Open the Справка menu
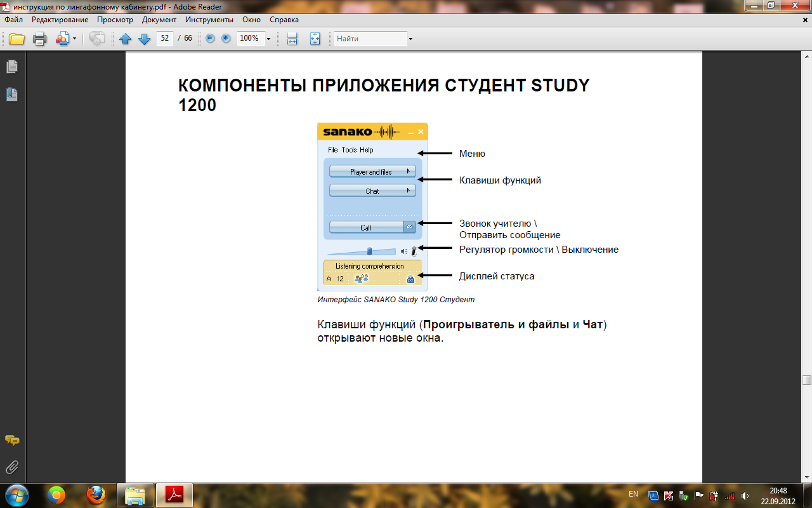 coord(284,20)
